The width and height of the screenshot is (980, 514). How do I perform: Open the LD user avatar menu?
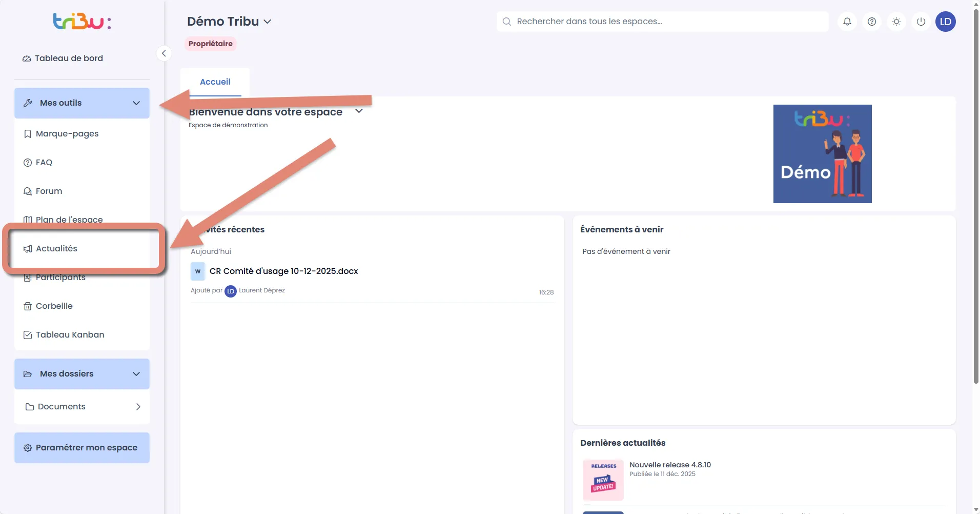click(x=946, y=22)
